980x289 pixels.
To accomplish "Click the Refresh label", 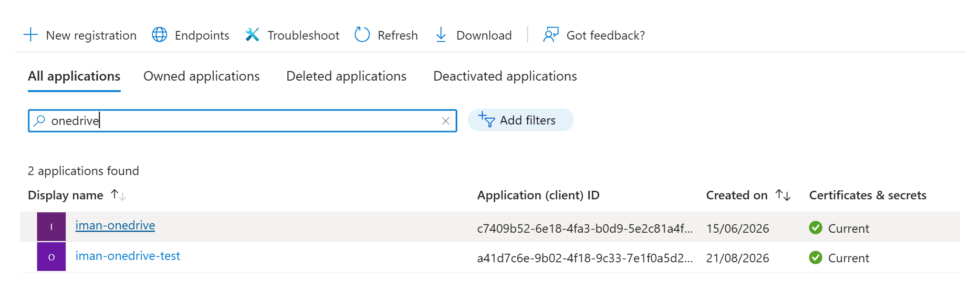I will (397, 35).
